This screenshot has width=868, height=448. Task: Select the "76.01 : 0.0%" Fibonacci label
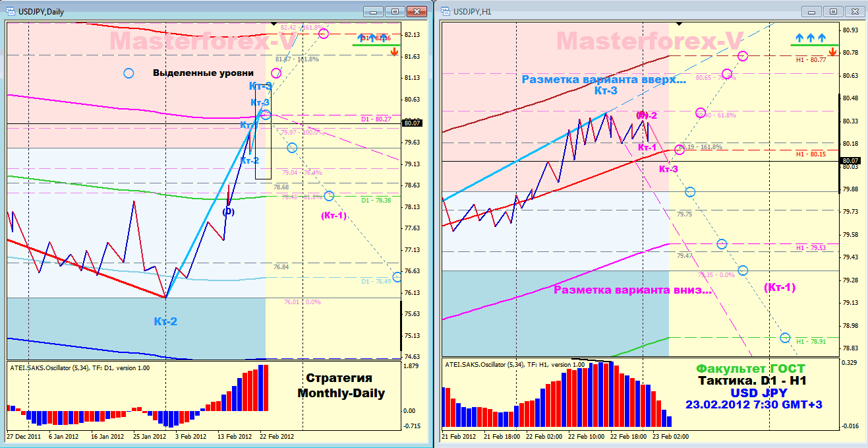click(302, 302)
